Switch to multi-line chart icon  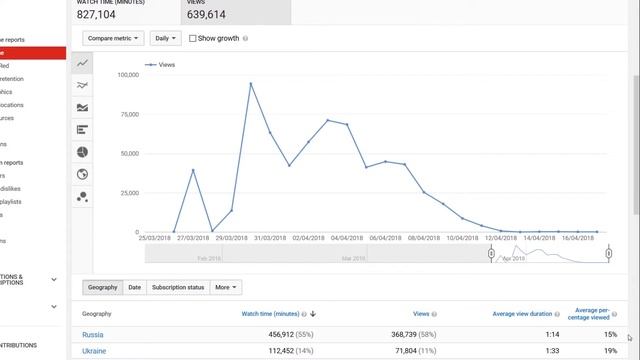point(82,85)
